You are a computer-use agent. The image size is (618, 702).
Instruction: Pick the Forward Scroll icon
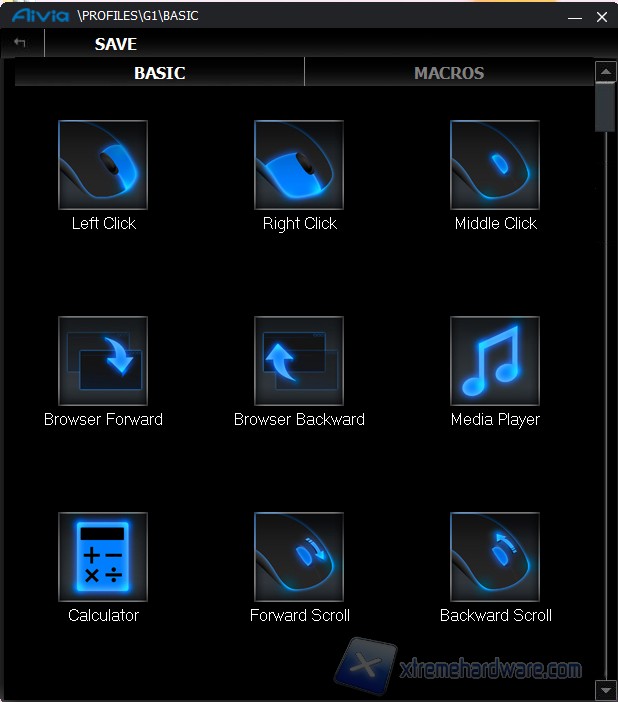click(x=299, y=556)
